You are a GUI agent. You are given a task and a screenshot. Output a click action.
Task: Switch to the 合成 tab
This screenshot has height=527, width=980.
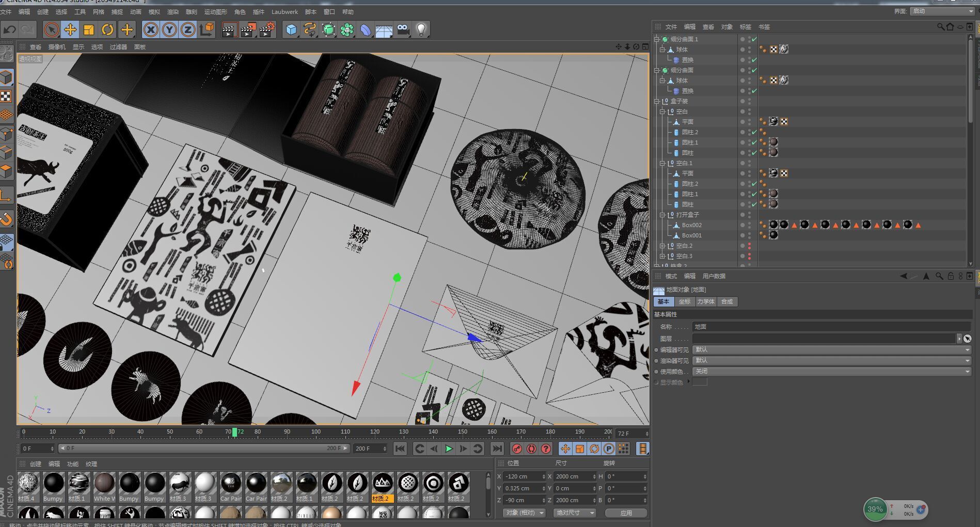tap(727, 301)
